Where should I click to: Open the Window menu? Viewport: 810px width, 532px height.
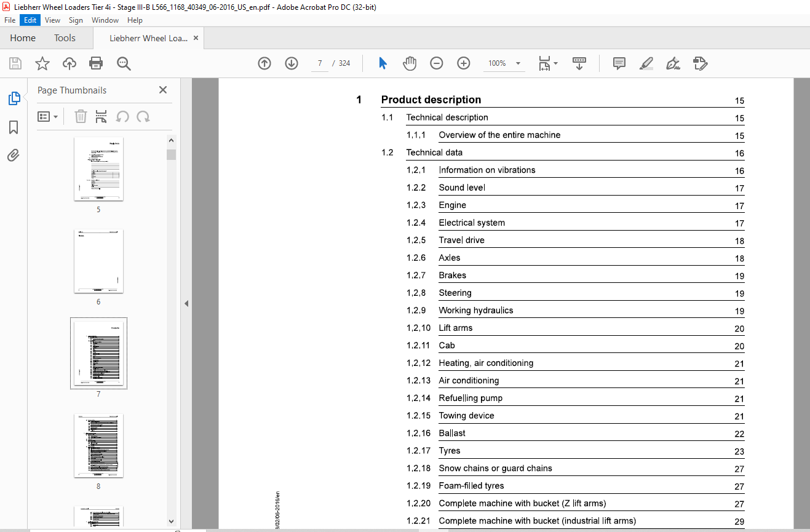[105, 20]
